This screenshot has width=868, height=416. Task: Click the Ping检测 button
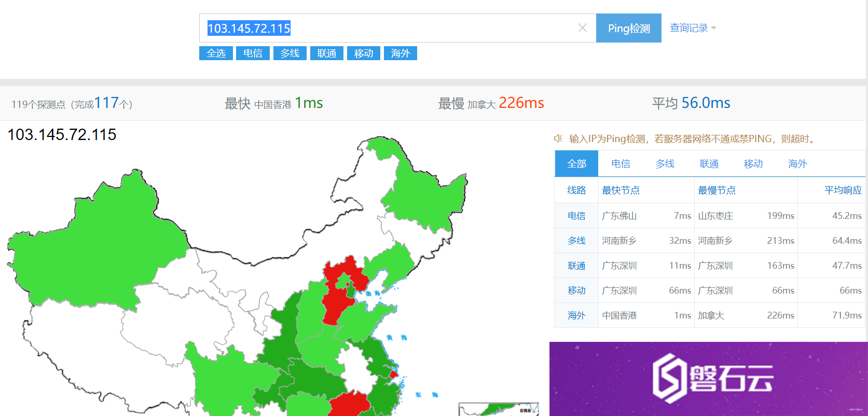click(x=629, y=28)
